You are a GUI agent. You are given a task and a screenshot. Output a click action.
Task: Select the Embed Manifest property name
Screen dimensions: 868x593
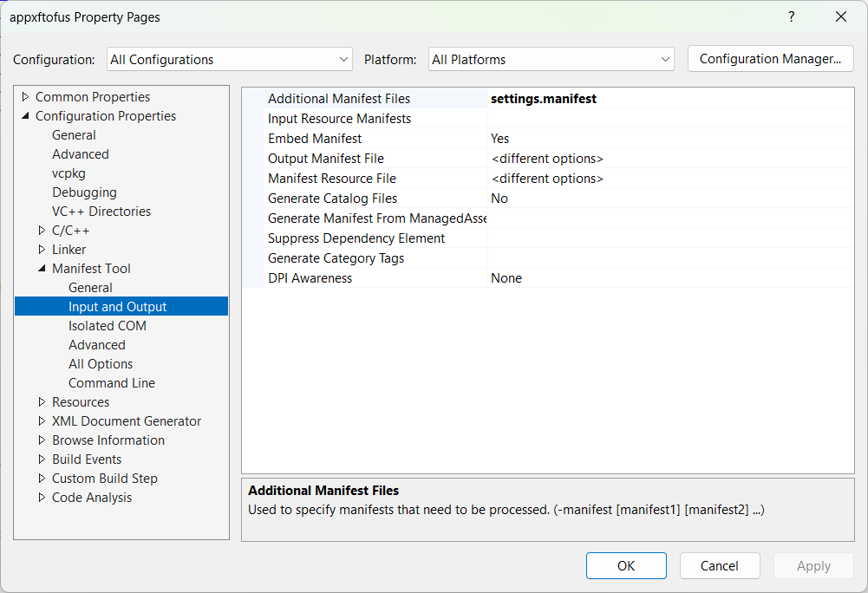click(315, 139)
